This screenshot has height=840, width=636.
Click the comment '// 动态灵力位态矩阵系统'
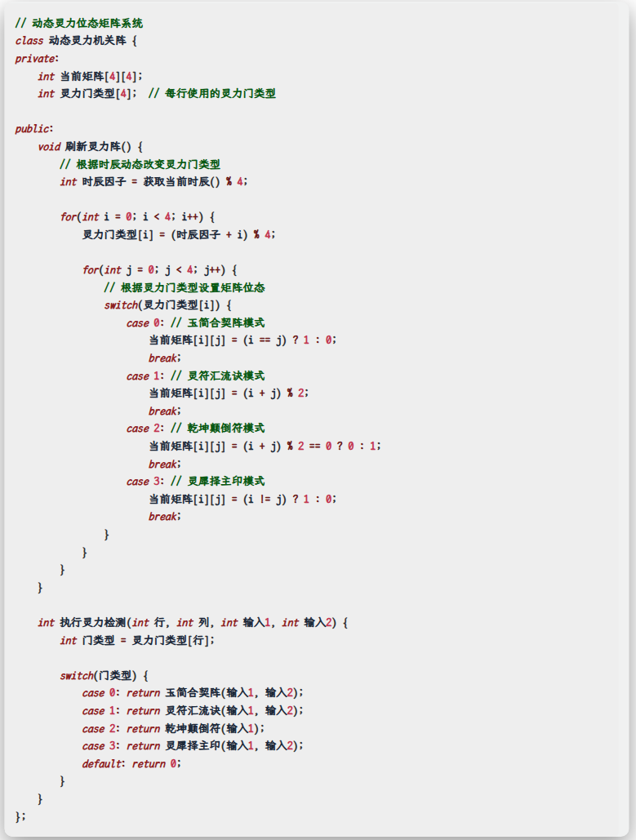(78, 23)
